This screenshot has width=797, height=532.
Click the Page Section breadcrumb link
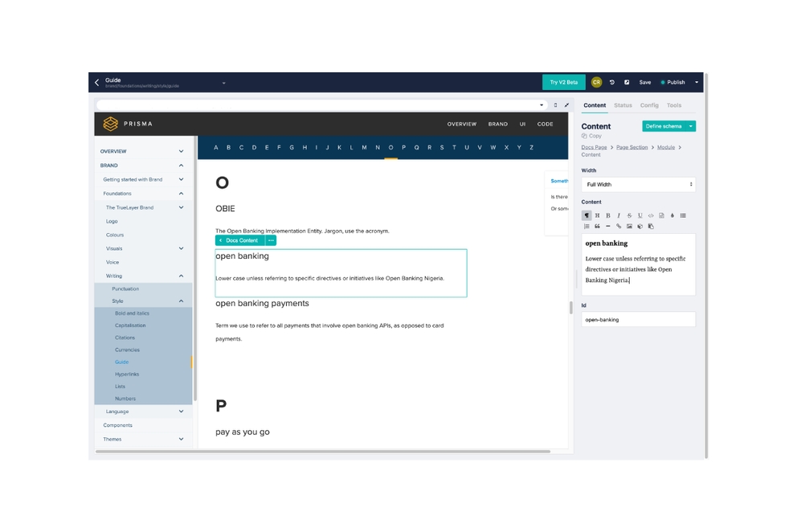(632, 147)
